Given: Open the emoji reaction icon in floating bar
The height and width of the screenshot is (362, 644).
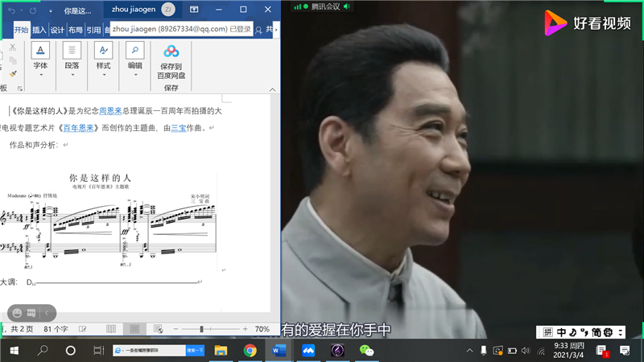Looking at the screenshot, I should [x=15, y=312].
